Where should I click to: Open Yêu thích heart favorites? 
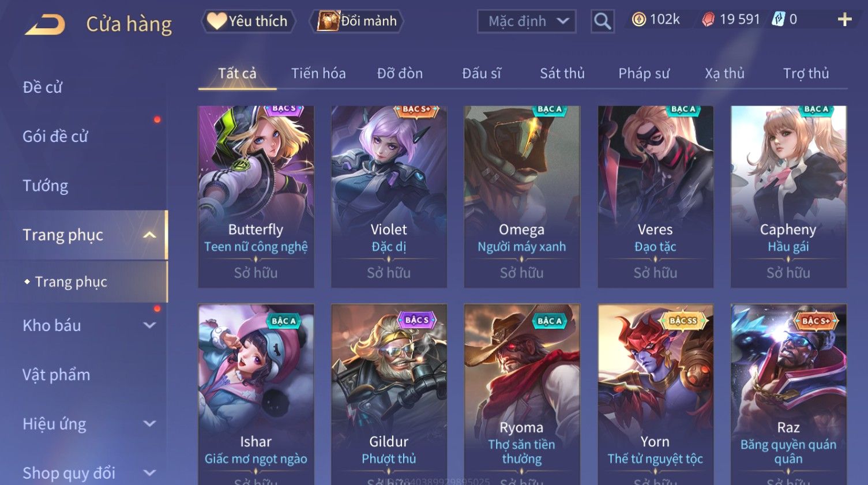coord(248,21)
